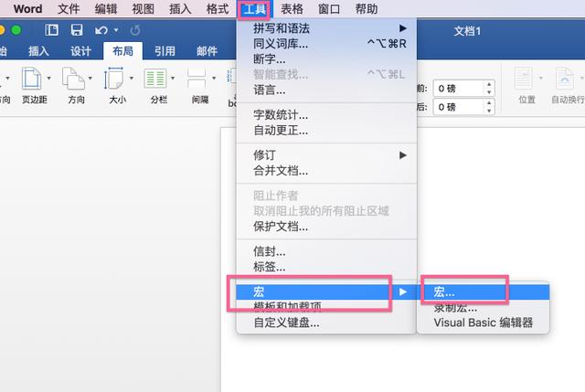The width and height of the screenshot is (585, 392).
Task: Expand the 方向 dropdown arrow
Action: pos(90,79)
